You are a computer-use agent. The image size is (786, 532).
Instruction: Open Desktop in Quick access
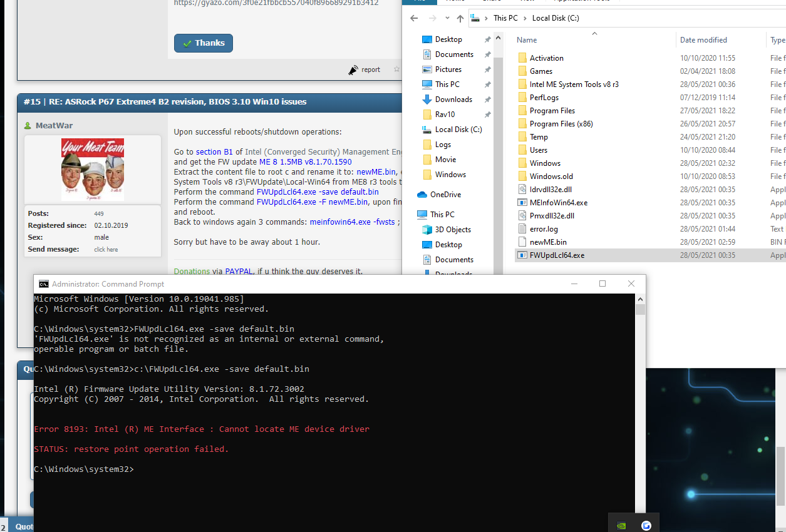[448, 39]
